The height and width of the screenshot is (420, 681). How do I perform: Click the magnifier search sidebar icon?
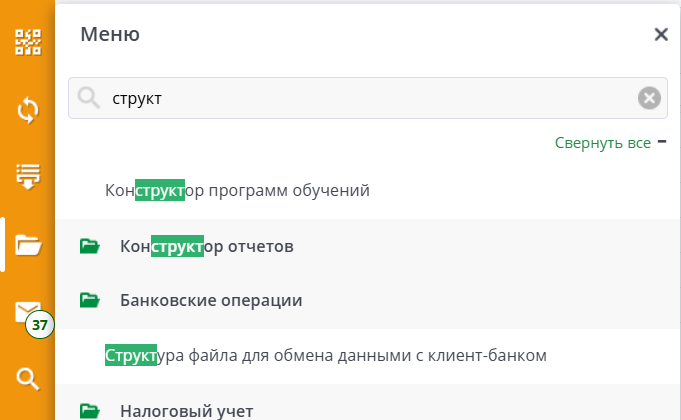pos(28,379)
